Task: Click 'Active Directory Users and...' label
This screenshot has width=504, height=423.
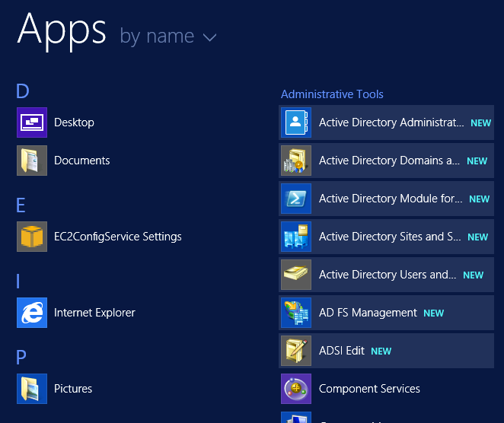Action: pos(388,275)
